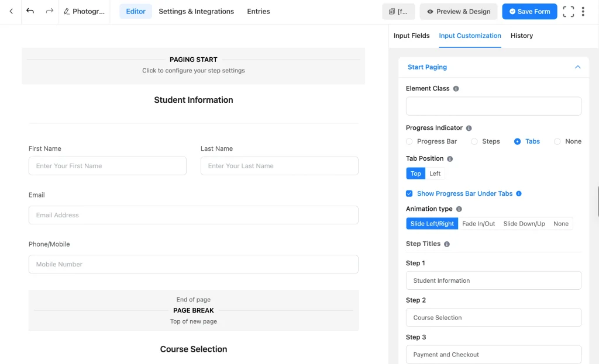Toggle fullscreen editor mode
The height and width of the screenshot is (364, 599).
point(568,12)
